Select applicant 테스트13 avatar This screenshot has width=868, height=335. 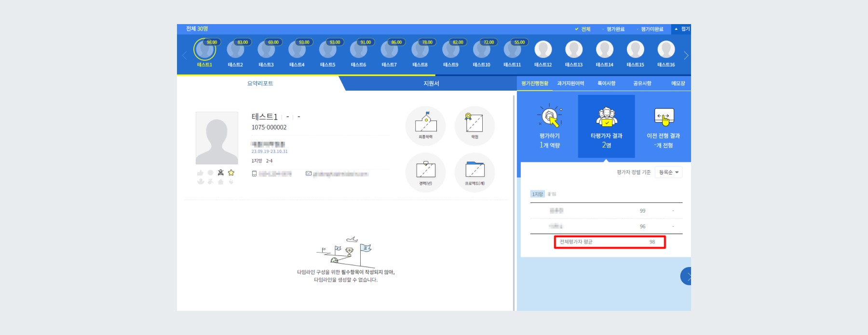574,49
